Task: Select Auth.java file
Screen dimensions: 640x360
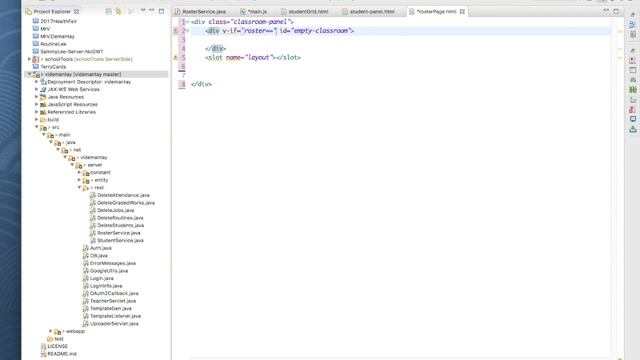Action: pos(100,248)
